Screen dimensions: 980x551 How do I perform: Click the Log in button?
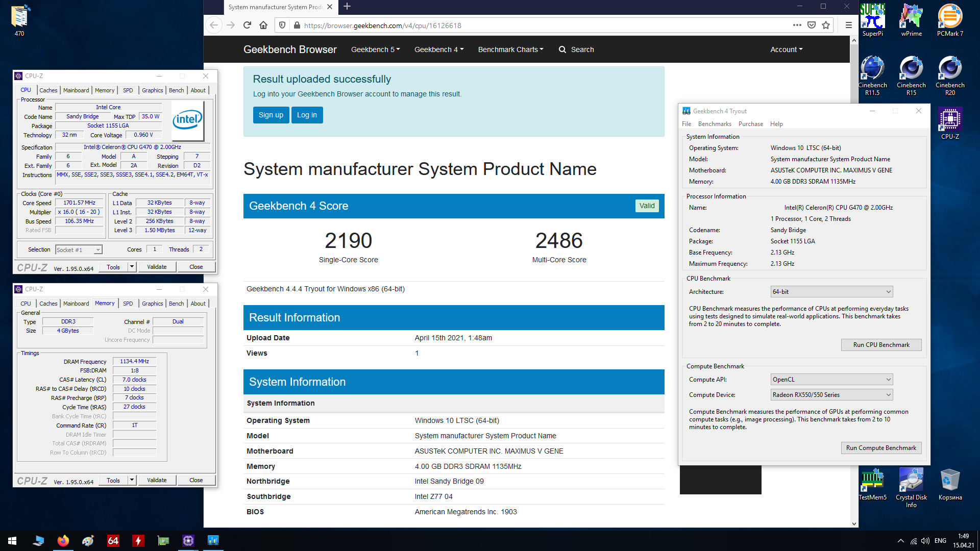point(307,115)
